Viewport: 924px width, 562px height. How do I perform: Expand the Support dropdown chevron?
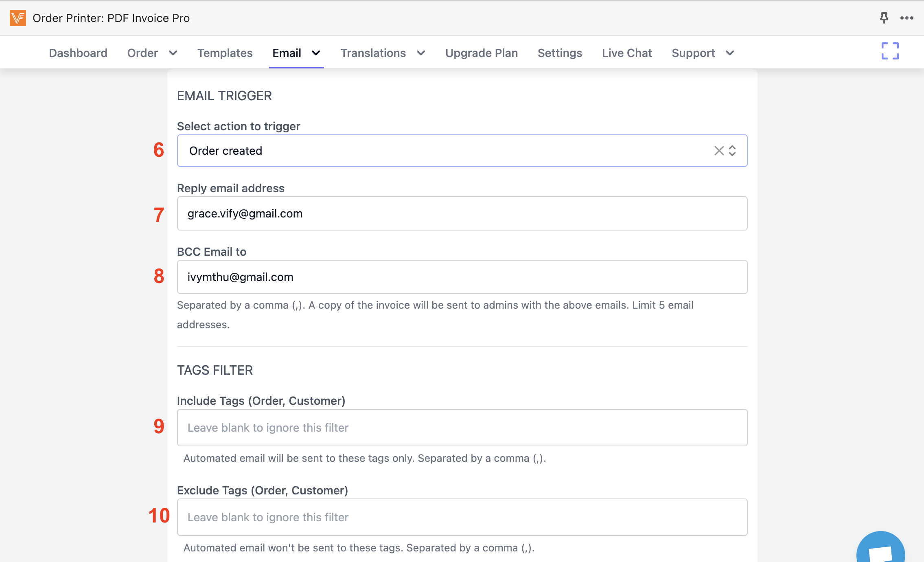(730, 53)
